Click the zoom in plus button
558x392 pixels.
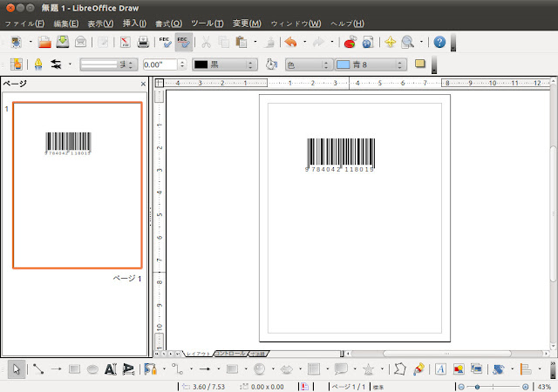point(525,387)
